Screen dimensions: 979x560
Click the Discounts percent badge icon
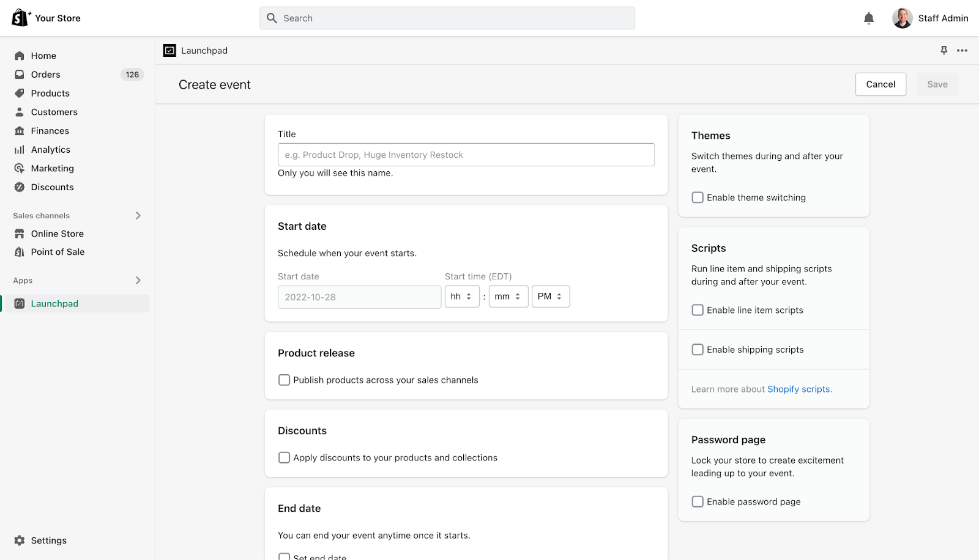pyautogui.click(x=20, y=187)
